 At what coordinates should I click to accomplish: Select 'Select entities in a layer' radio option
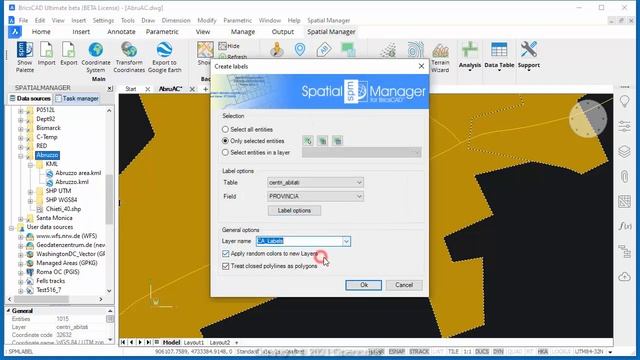coord(225,152)
